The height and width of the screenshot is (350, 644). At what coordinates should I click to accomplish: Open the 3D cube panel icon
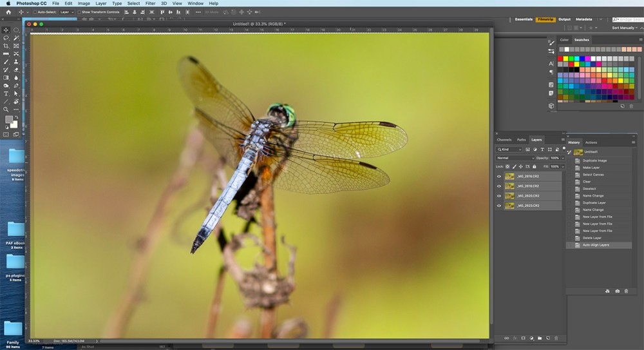(551, 106)
